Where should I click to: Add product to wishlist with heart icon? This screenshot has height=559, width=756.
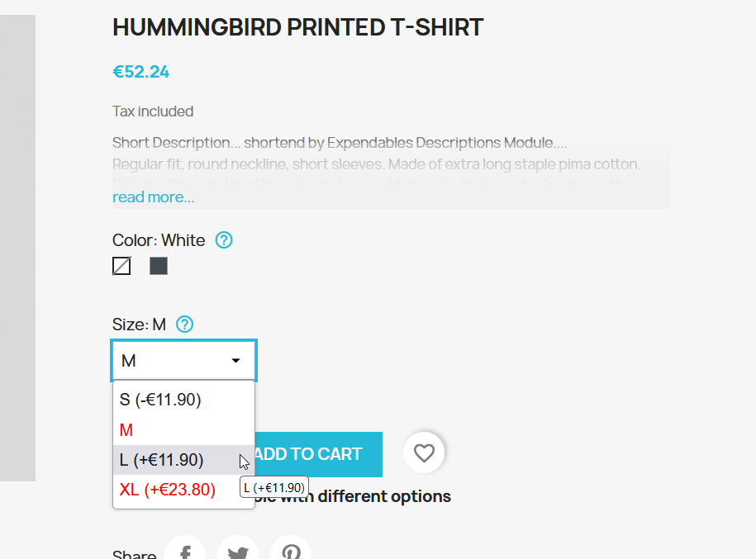(x=424, y=453)
